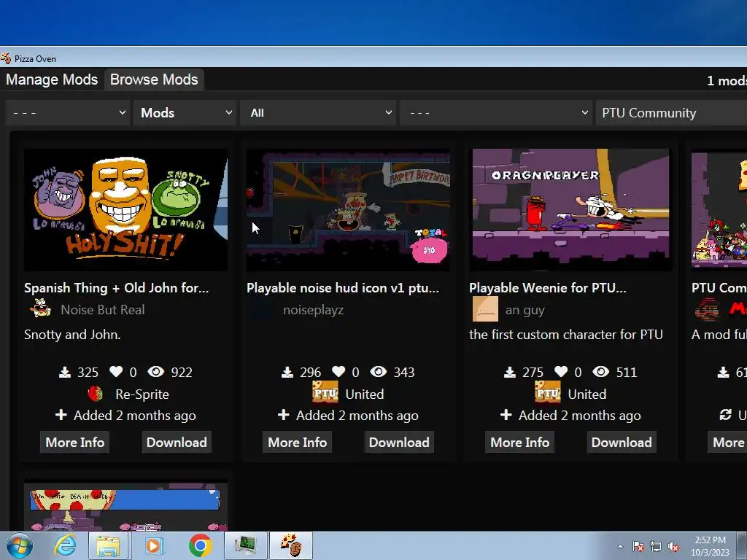Image resolution: width=747 pixels, height=560 pixels.
Task: Click PTU United icon on noise hud card
Action: 325,392
